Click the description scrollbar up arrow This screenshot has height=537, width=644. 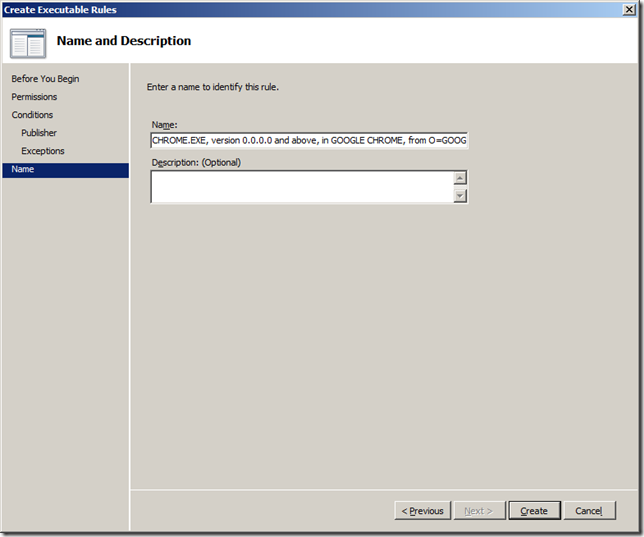pyautogui.click(x=460, y=179)
